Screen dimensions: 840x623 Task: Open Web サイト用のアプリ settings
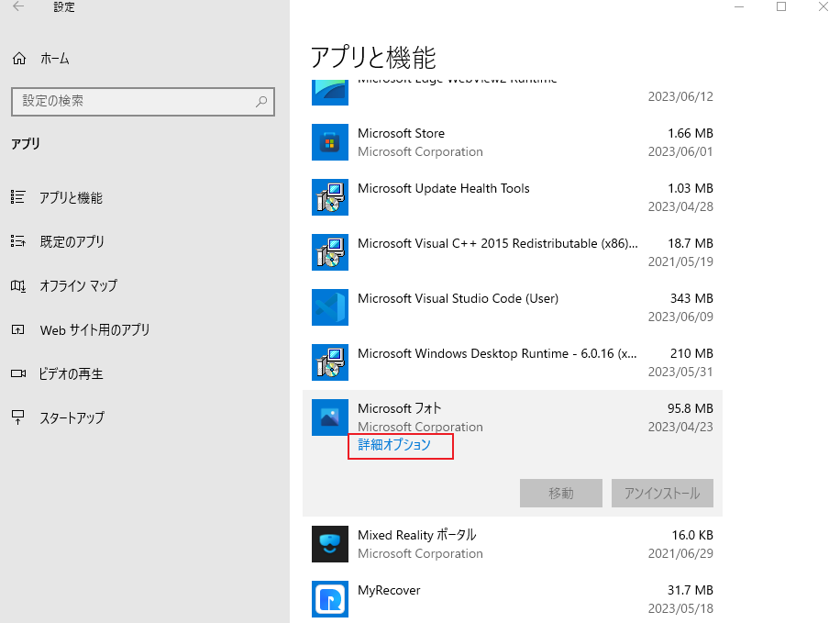pos(94,329)
